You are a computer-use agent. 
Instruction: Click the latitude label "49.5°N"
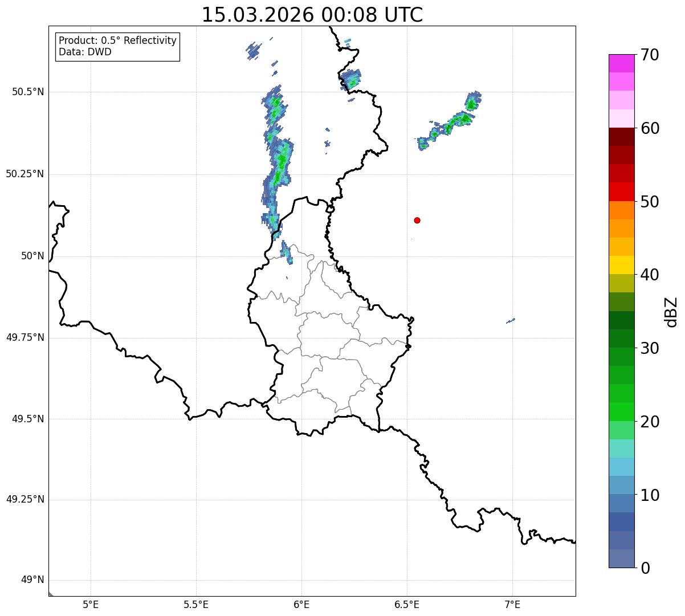(x=28, y=419)
